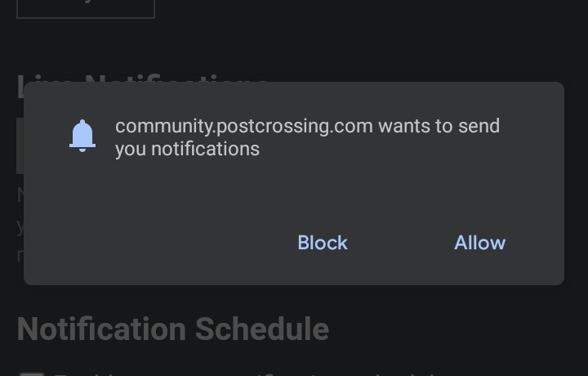Click the blue notification bell icon
The image size is (588, 376).
click(82, 136)
